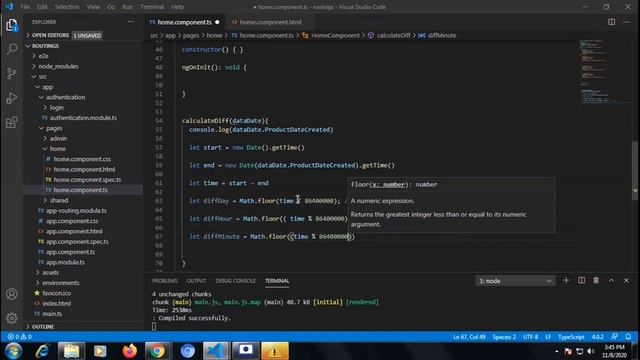This screenshot has height=360, width=640.
Task: Open home.component.spec.ts in the file tree
Action: (x=87, y=180)
